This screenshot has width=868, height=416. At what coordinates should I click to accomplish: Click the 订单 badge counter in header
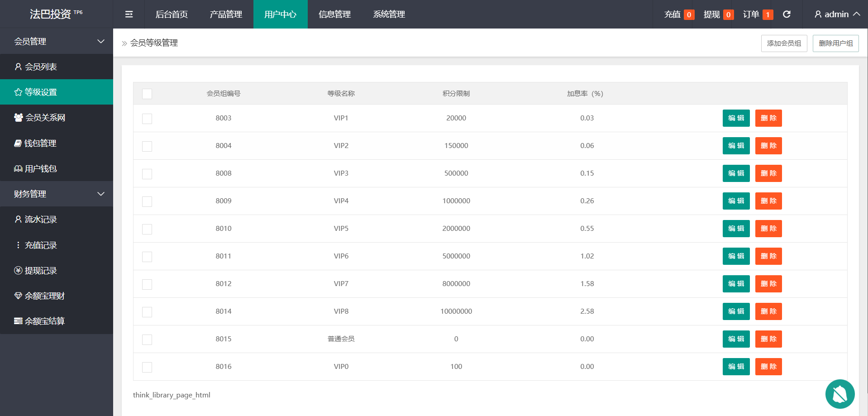point(768,15)
